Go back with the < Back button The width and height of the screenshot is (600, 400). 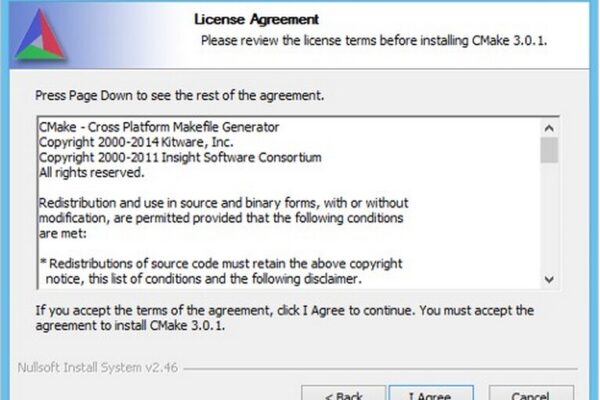(x=343, y=392)
